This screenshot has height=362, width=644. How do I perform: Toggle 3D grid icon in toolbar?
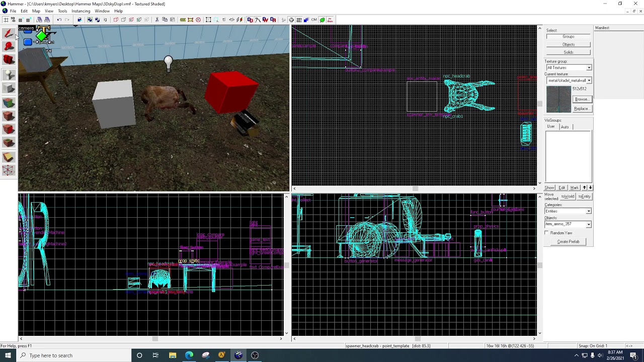pyautogui.click(x=13, y=20)
